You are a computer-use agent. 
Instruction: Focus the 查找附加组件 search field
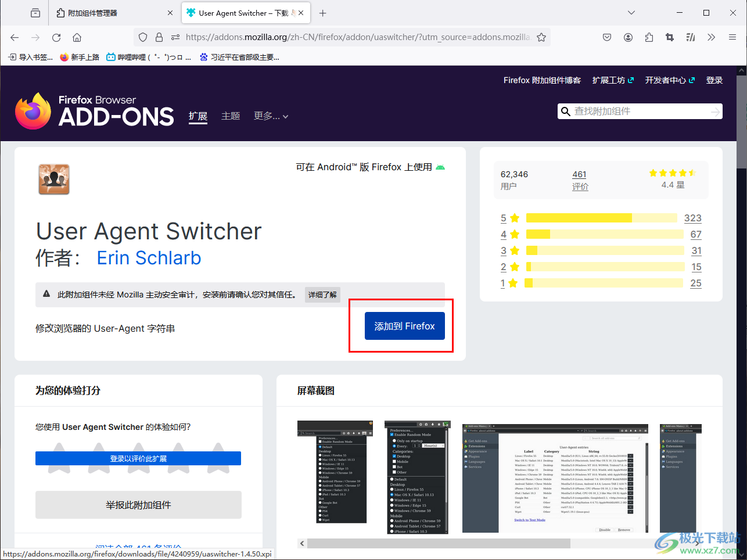640,111
